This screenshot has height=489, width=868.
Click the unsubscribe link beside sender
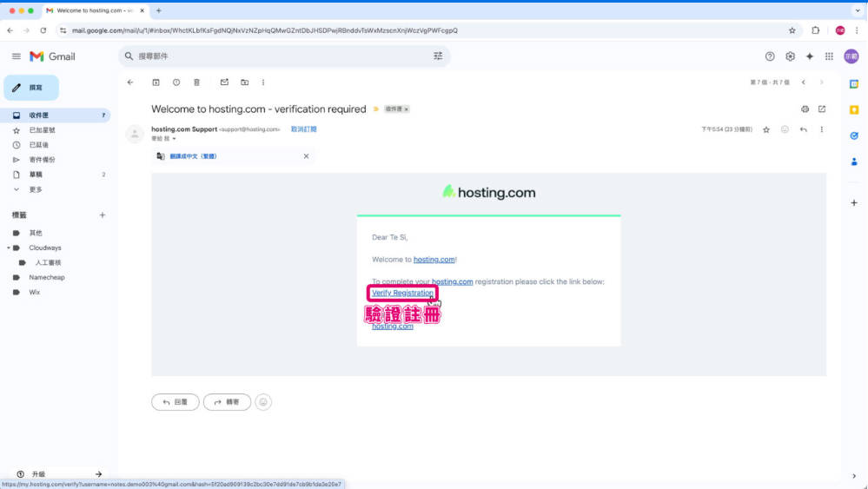pos(304,129)
